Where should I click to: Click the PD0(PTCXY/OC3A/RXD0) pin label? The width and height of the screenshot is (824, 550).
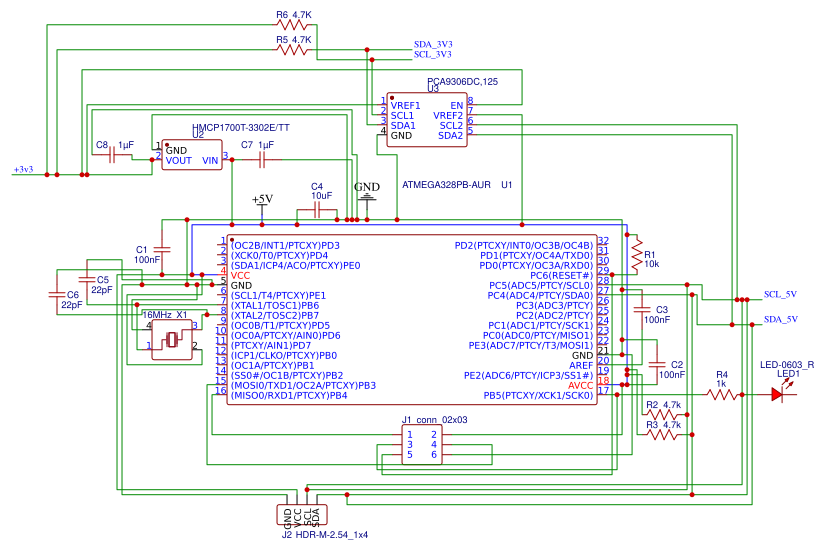tap(536, 265)
